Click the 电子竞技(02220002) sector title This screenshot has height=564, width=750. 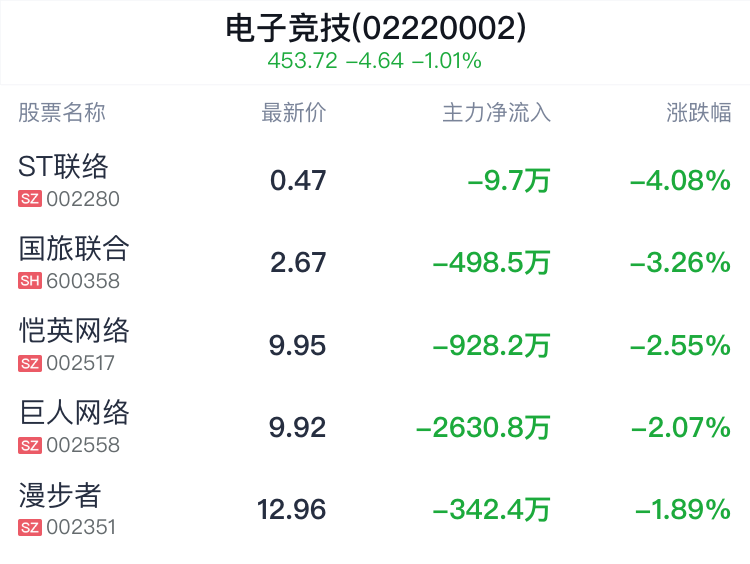(375, 28)
